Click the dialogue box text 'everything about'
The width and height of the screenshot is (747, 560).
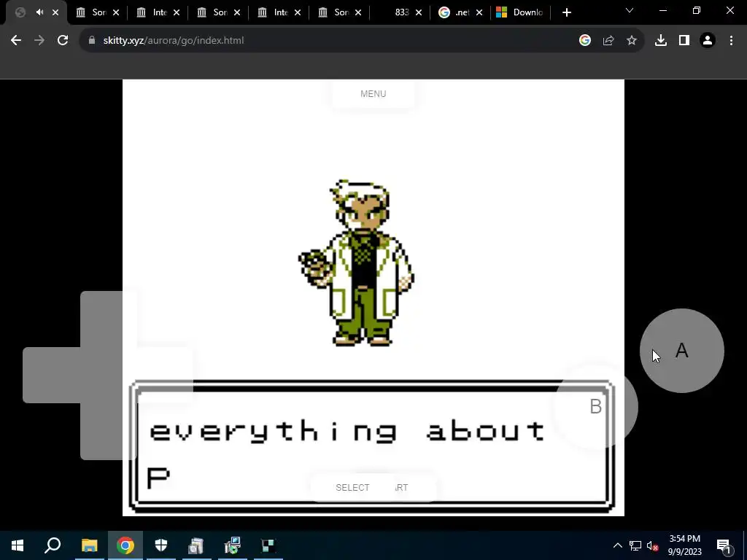[347, 432]
